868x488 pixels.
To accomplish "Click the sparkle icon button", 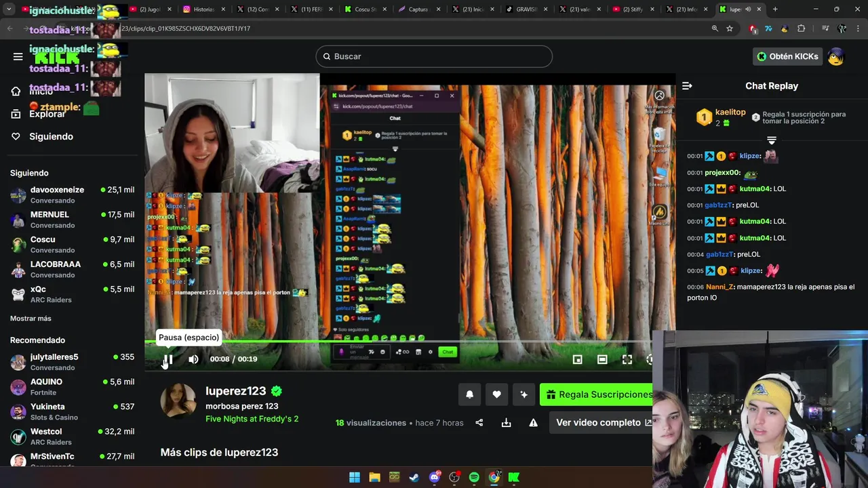I will click(x=524, y=394).
